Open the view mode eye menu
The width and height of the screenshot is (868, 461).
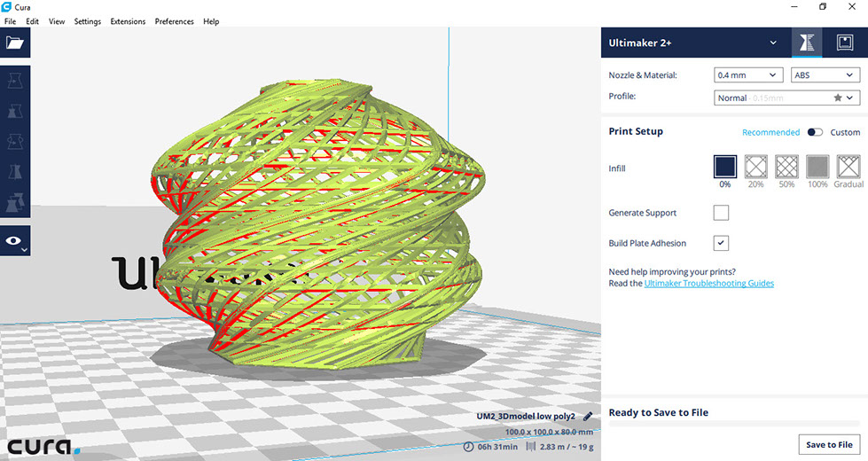pyautogui.click(x=15, y=241)
